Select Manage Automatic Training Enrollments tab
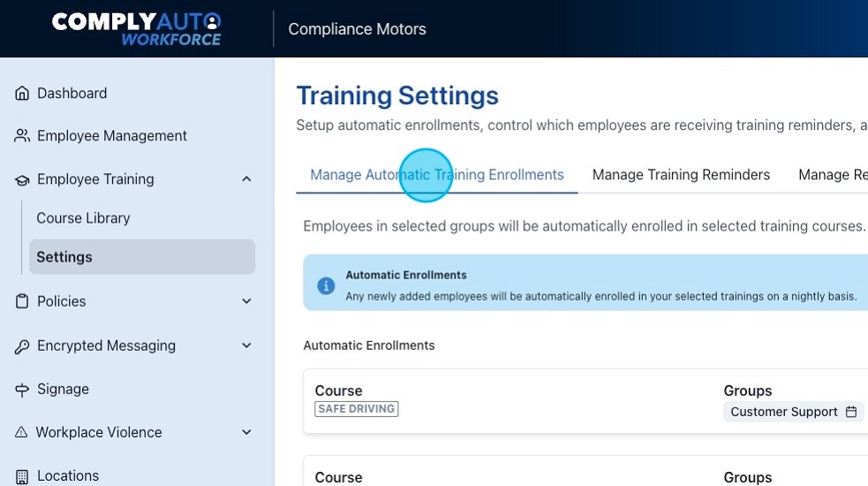Image resolution: width=868 pixels, height=486 pixels. pyautogui.click(x=436, y=175)
